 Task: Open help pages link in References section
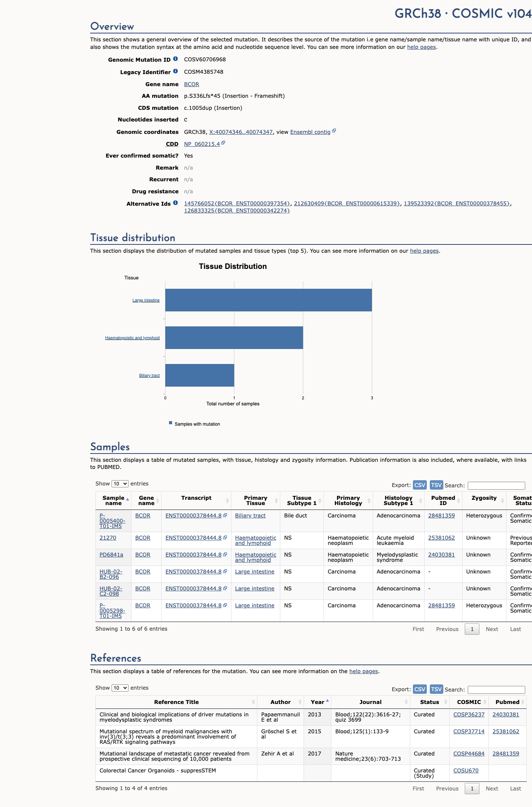[x=364, y=671]
